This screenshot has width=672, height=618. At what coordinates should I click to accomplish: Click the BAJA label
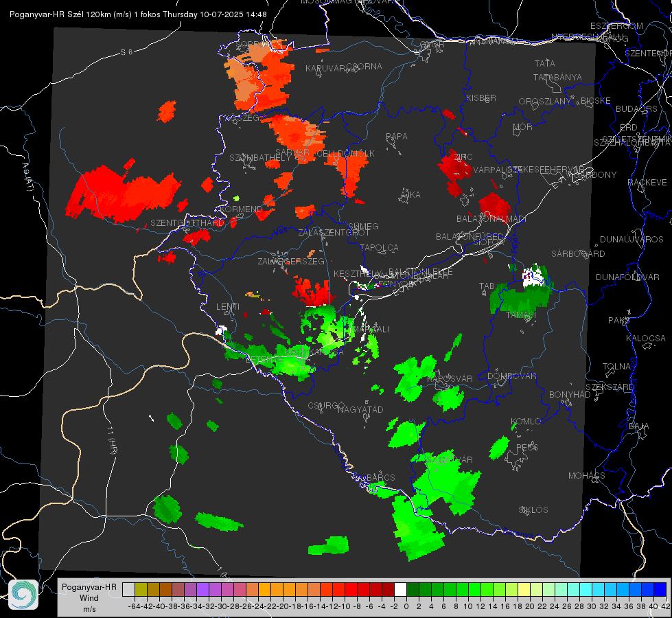[639, 426]
